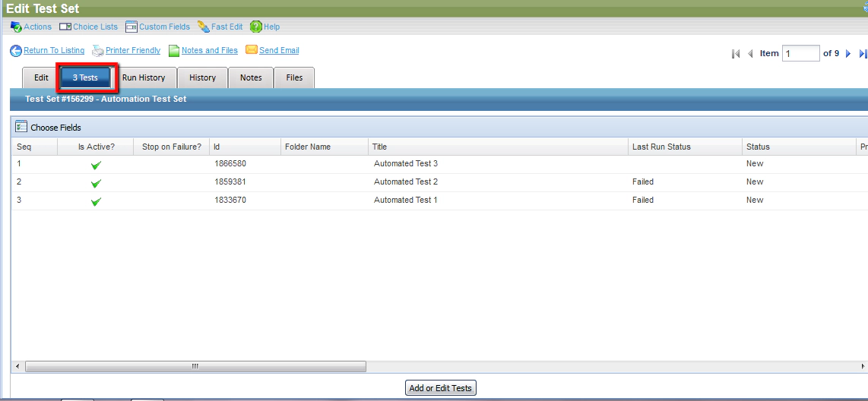Click the horizontal scrollbar thumb
The width and height of the screenshot is (868, 401).
click(x=195, y=366)
